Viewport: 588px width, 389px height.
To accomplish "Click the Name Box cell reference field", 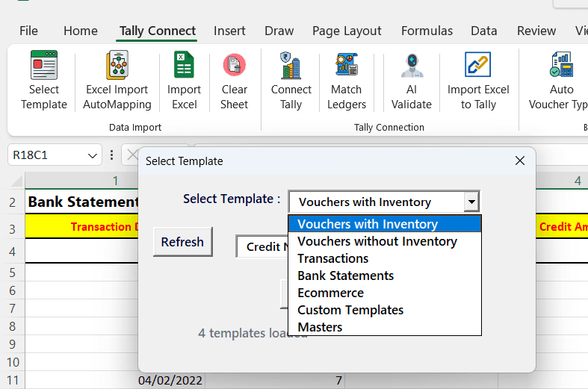I will [46, 155].
